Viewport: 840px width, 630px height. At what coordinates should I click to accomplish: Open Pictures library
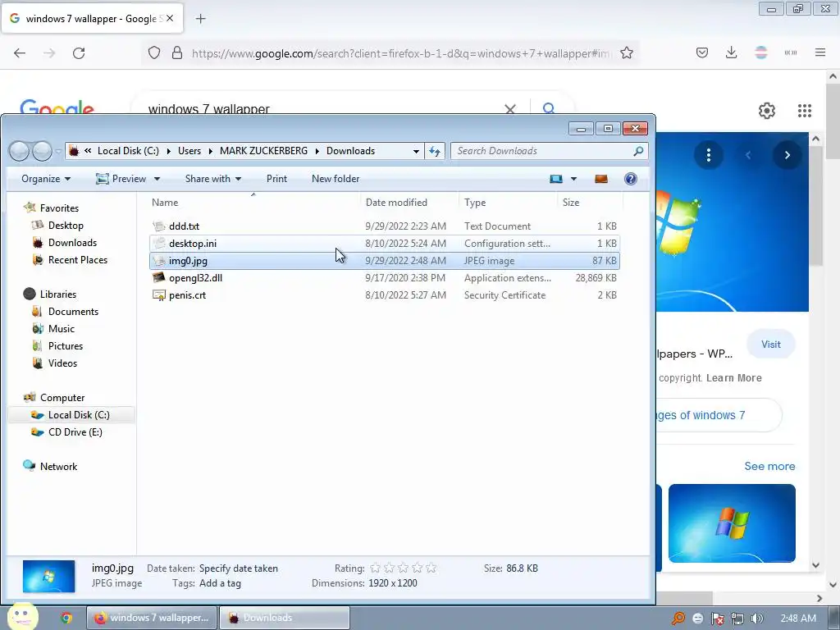click(66, 346)
